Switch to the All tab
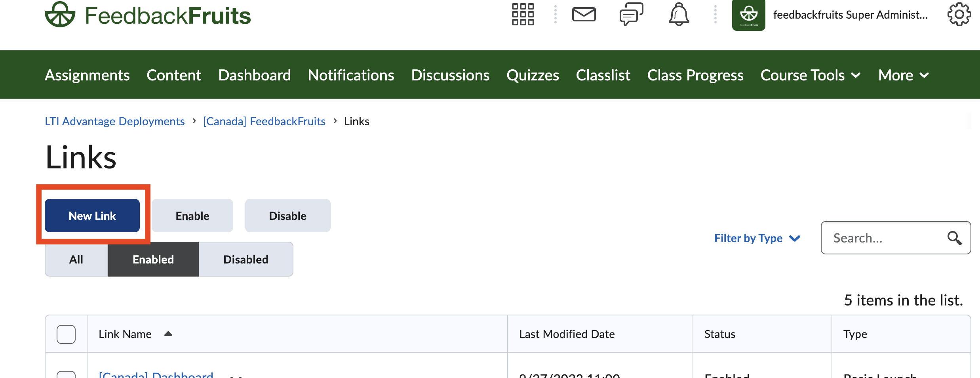Screen dimensions: 980x378 coord(76,260)
